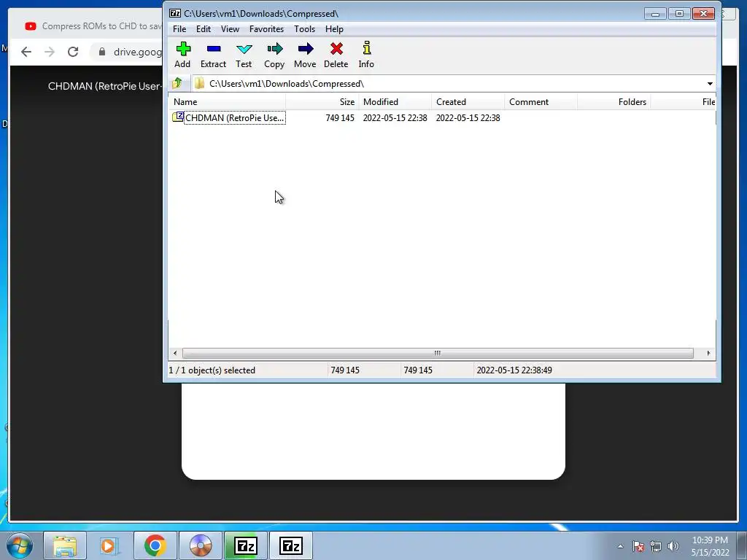Click the lock icon in Chrome address bar
Image resolution: width=747 pixels, height=560 pixels.
pyautogui.click(x=102, y=52)
